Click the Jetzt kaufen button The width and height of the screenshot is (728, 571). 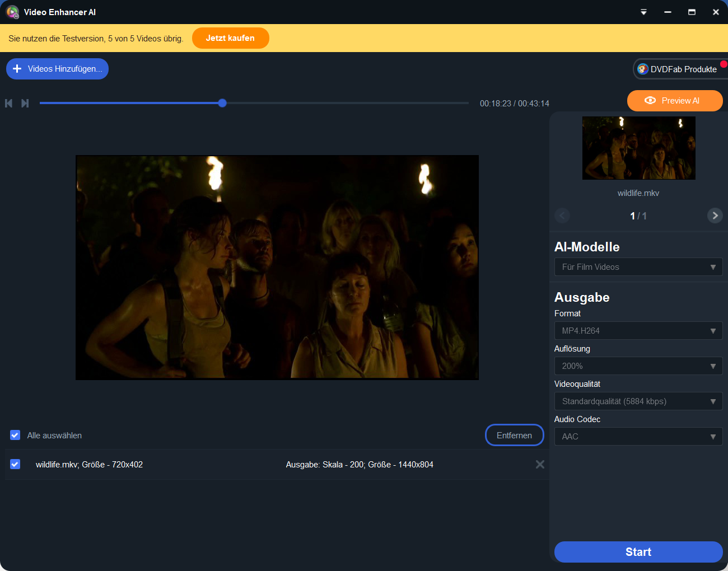(230, 38)
